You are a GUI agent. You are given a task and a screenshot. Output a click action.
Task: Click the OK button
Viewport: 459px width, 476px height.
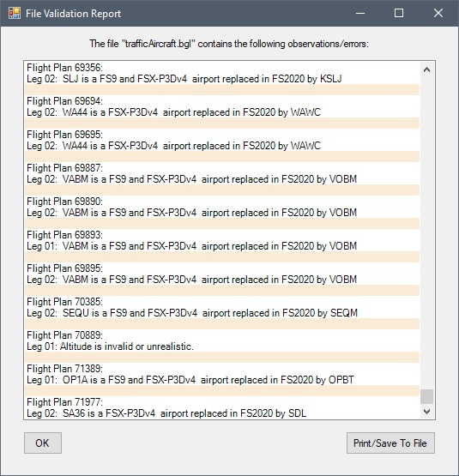pos(43,443)
